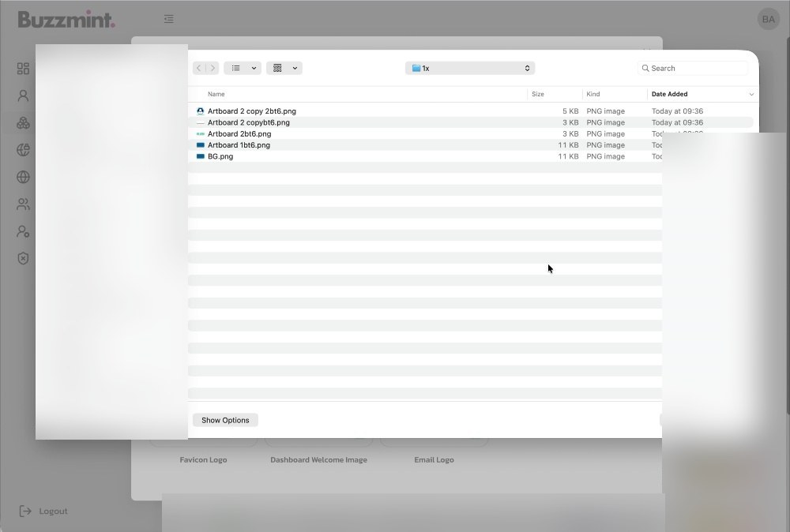The width and height of the screenshot is (790, 532).
Task: Click the Show Options button
Action: [x=225, y=420]
